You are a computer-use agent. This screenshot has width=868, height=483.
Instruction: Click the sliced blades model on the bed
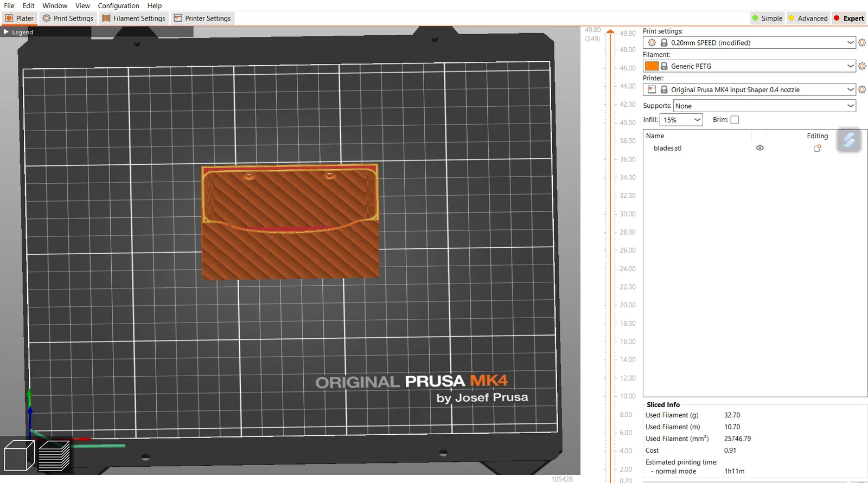pos(290,222)
